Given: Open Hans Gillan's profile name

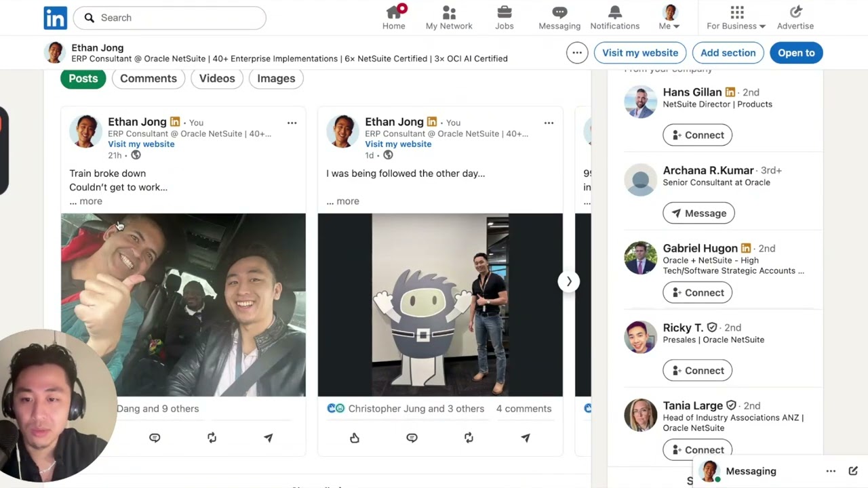Looking at the screenshot, I should click(x=692, y=92).
